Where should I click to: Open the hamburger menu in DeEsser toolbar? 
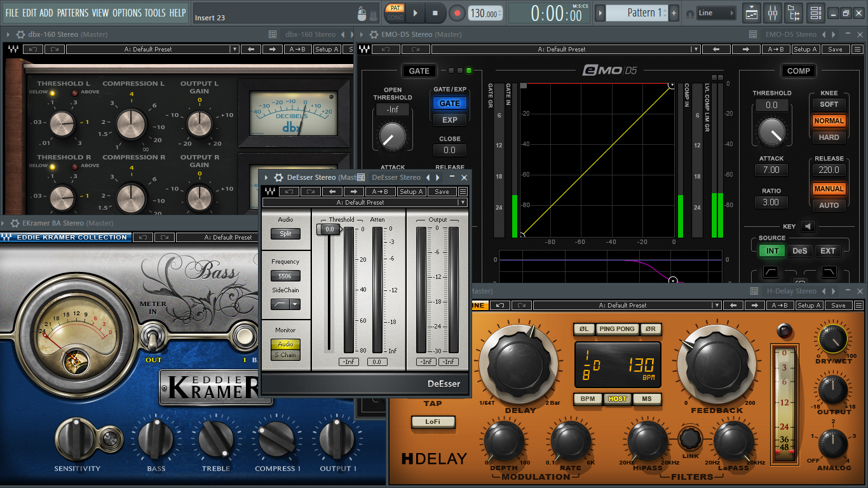coord(463,191)
